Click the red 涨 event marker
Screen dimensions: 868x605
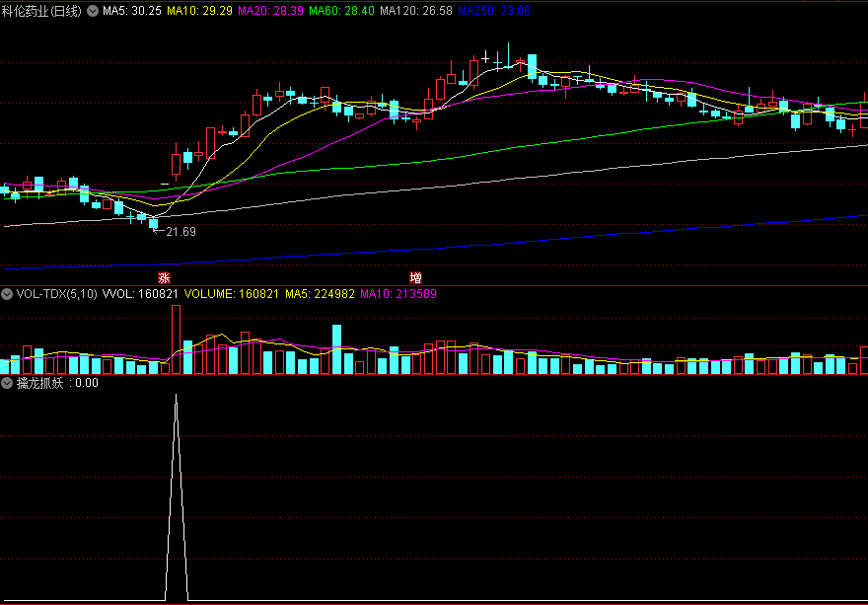[x=164, y=277]
